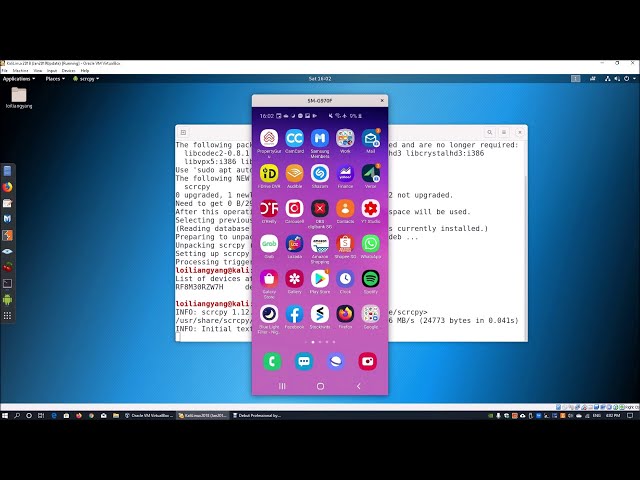Launch Amazon Shopping app

[320, 244]
